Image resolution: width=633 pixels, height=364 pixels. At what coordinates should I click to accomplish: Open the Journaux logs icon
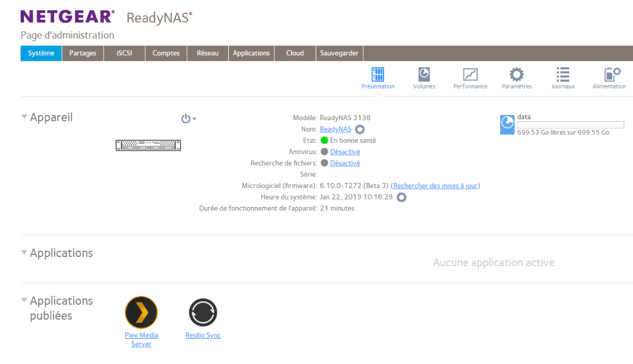563,74
